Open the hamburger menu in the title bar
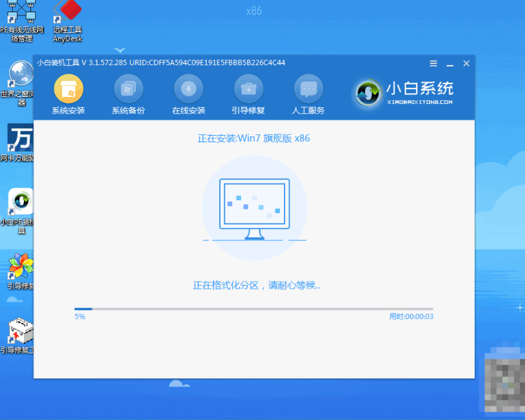This screenshot has height=420, width=525. [x=433, y=63]
